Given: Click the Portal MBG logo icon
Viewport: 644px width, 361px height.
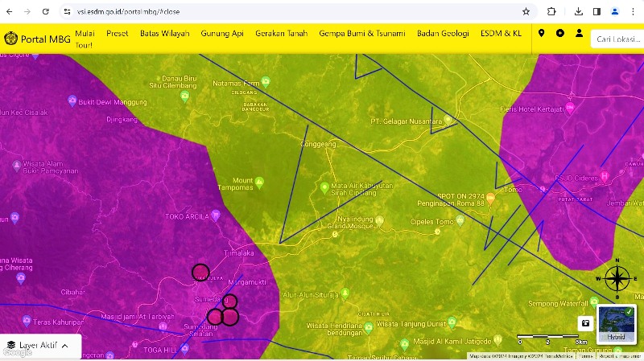Looking at the screenshot, I should (10, 39).
